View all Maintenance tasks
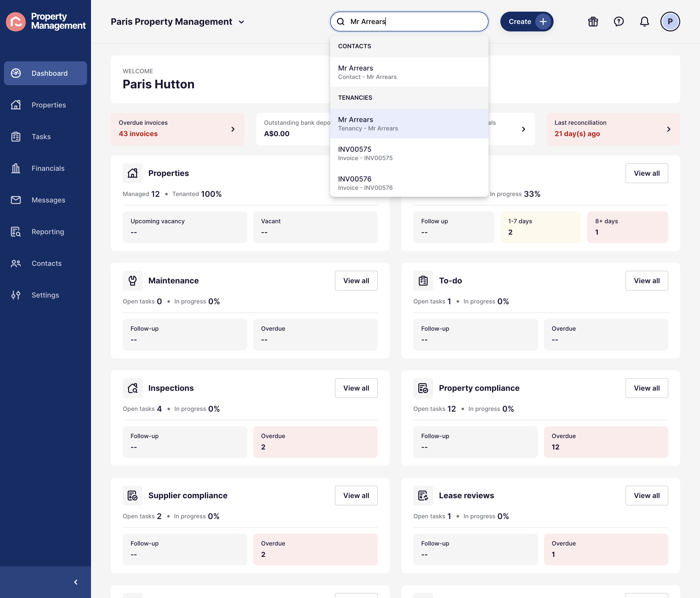The height and width of the screenshot is (598, 700). tap(356, 281)
